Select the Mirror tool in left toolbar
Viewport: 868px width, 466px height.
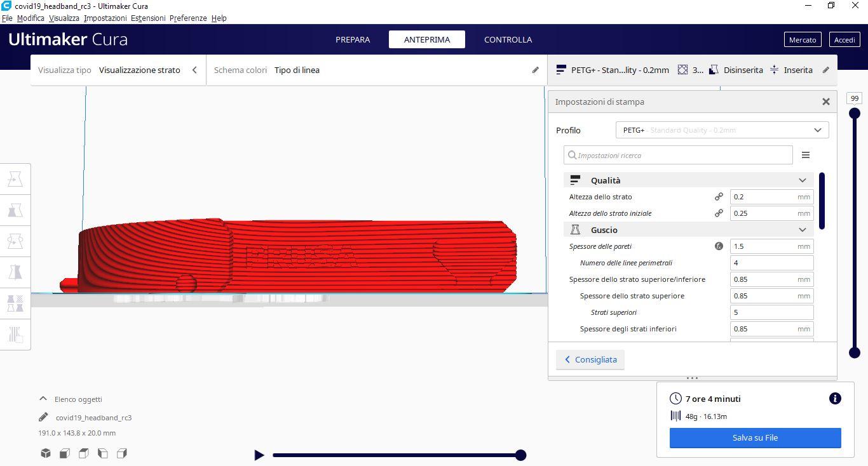click(15, 272)
